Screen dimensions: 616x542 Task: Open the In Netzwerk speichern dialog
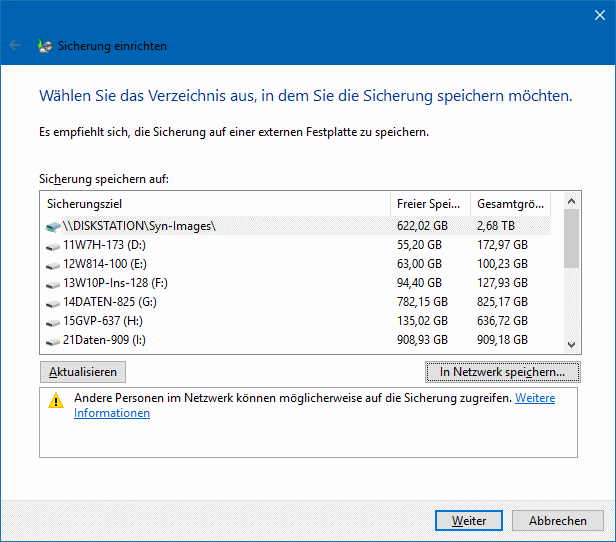point(502,372)
